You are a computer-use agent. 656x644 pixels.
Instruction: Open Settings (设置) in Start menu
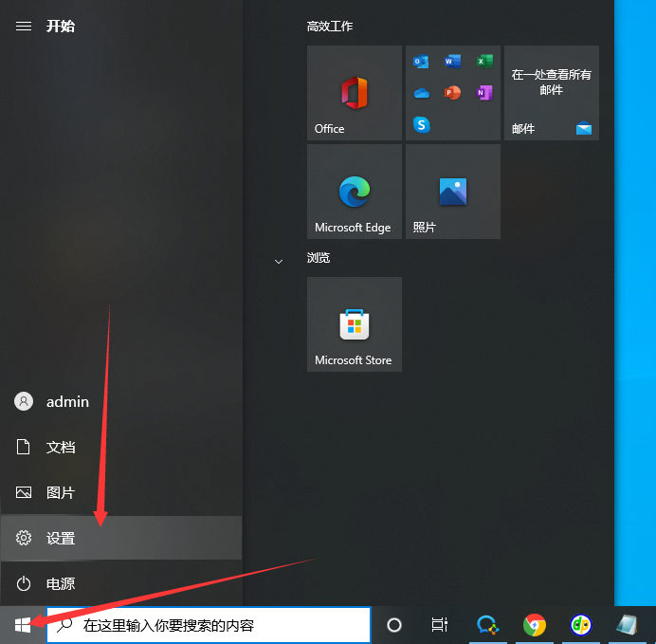tap(61, 539)
